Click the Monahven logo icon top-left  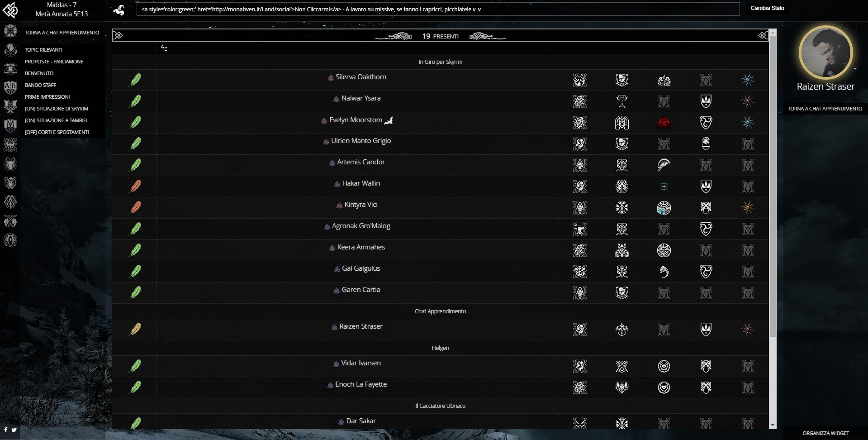(x=10, y=10)
